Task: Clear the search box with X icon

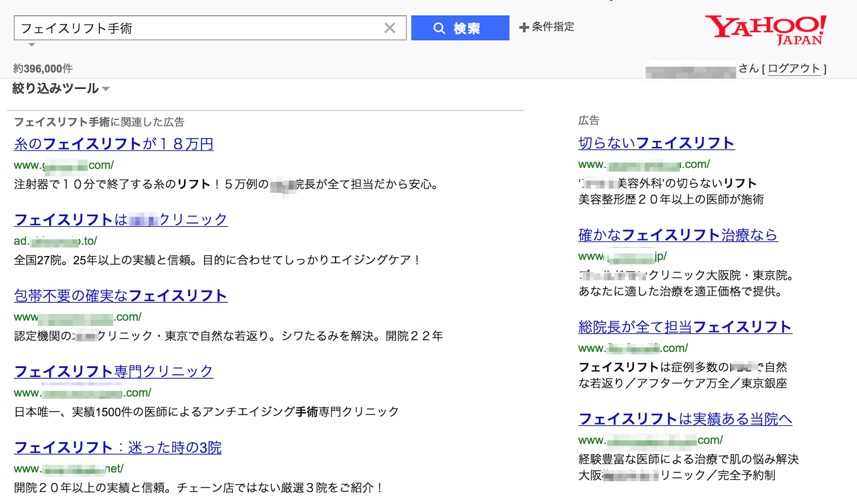Action: click(x=390, y=28)
